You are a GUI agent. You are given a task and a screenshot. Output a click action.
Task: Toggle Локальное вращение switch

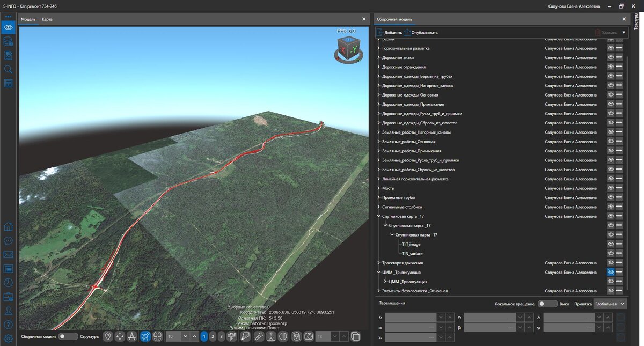(x=547, y=304)
